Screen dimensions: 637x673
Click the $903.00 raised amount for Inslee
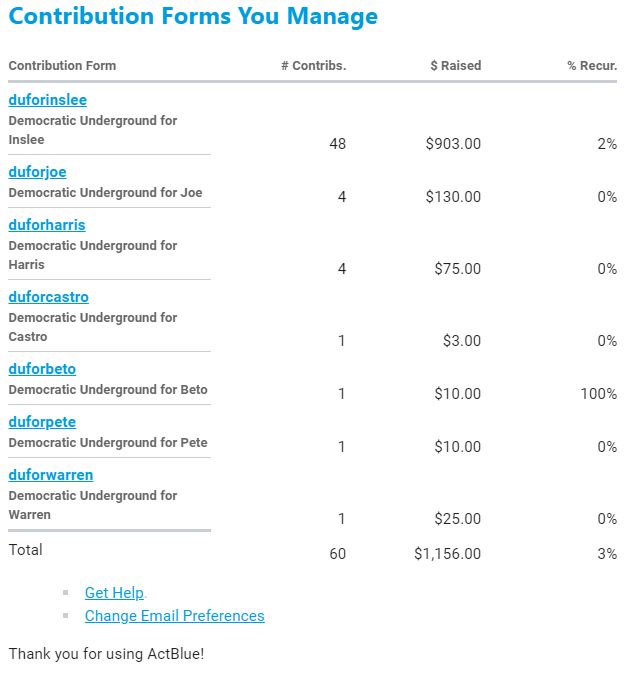453,144
